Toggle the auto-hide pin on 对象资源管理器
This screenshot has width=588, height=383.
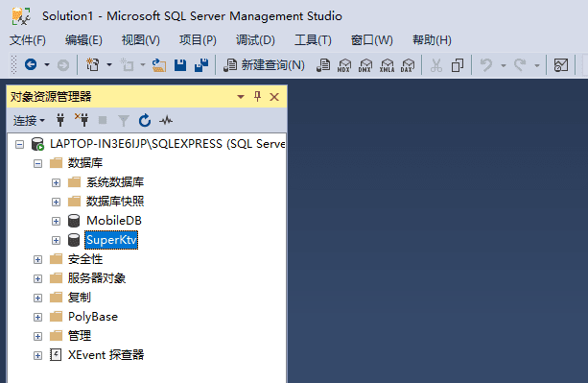pos(257,96)
